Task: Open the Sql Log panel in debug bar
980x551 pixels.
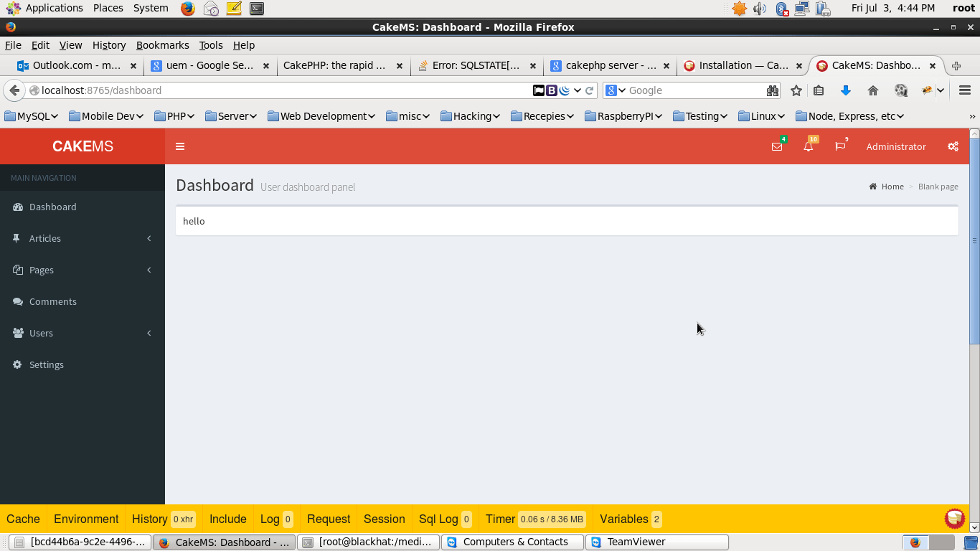Action: [438, 519]
